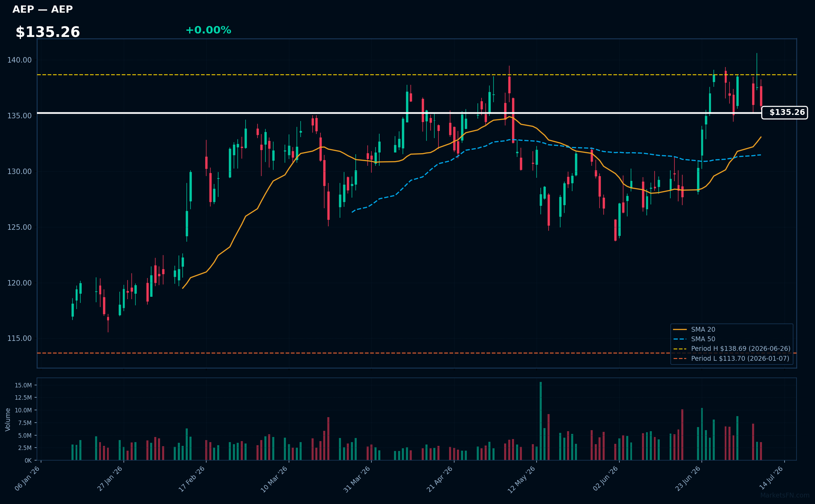Click the 02 Jun '26 date label
The height and width of the screenshot is (504, 815).
(606, 478)
